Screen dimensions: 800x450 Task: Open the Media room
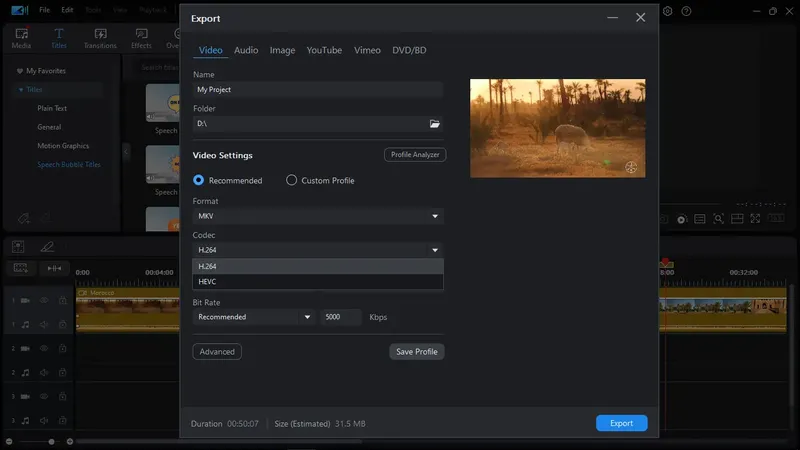tap(21, 38)
